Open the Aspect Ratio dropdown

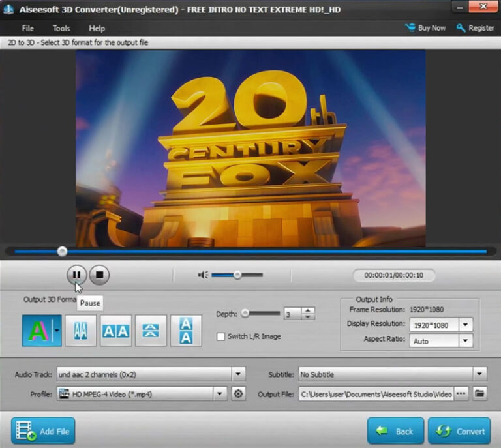coord(466,340)
